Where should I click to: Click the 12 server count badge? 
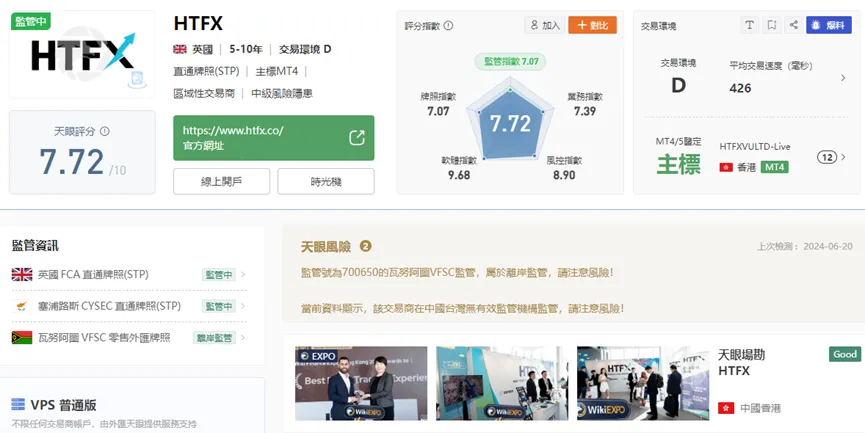(x=826, y=157)
